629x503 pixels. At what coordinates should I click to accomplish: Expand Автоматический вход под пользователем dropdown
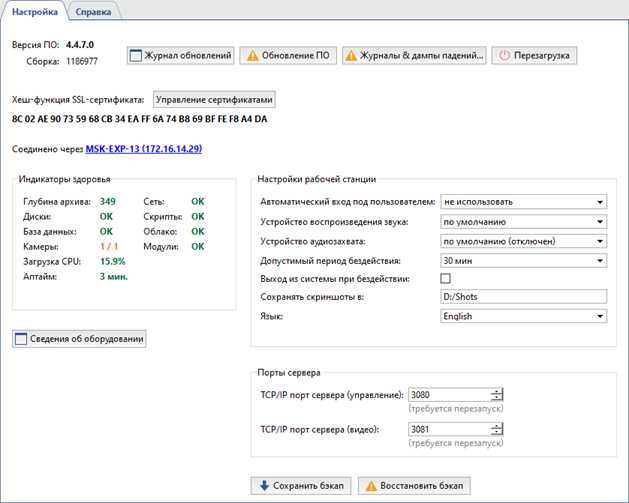pos(523,202)
